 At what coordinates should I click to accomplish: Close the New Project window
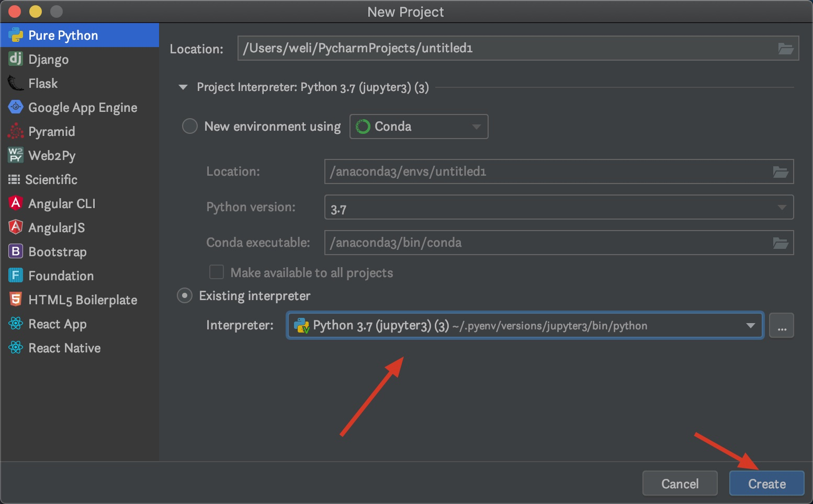[x=15, y=11]
